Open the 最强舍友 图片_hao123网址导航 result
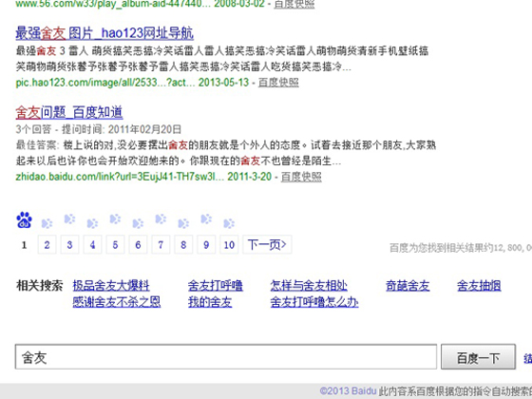 [104, 33]
